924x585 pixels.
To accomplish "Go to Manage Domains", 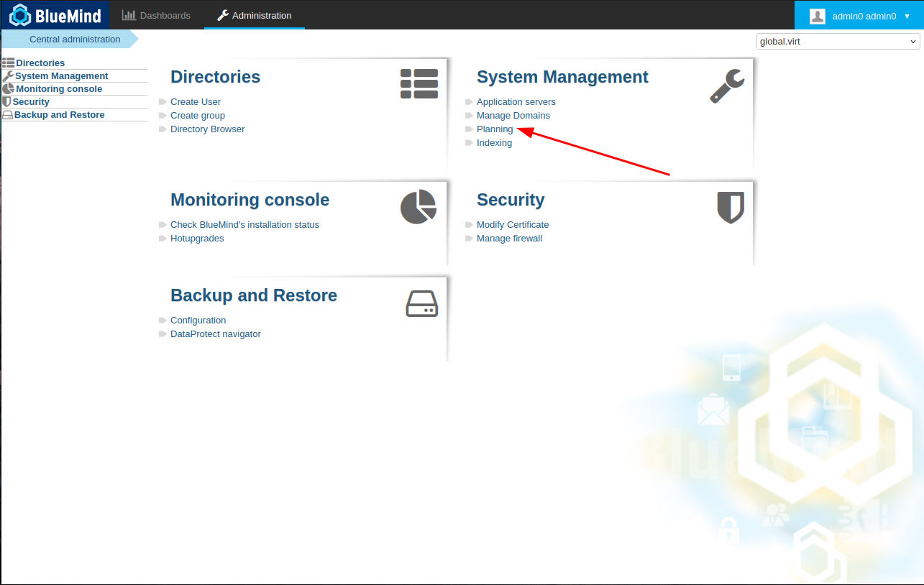I will coord(513,116).
